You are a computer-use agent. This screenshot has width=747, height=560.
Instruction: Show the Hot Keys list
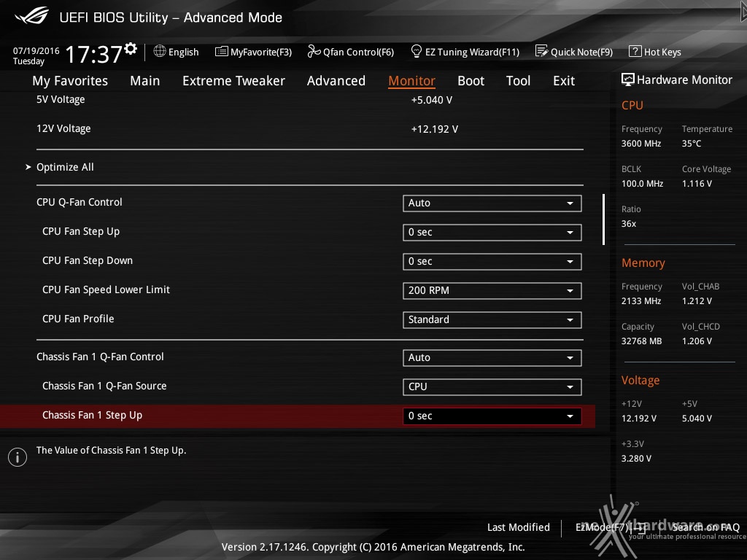[655, 52]
